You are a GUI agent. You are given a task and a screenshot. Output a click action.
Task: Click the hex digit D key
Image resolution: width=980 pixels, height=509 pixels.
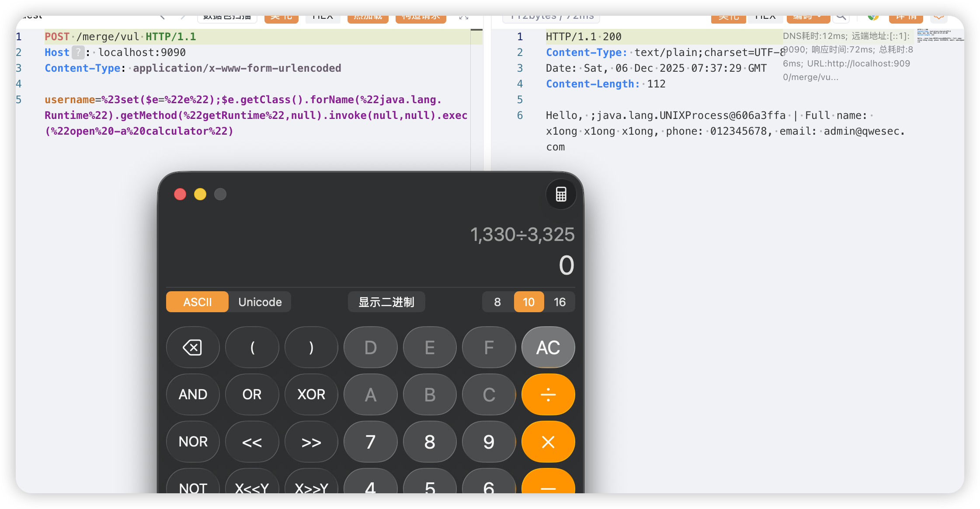(371, 348)
